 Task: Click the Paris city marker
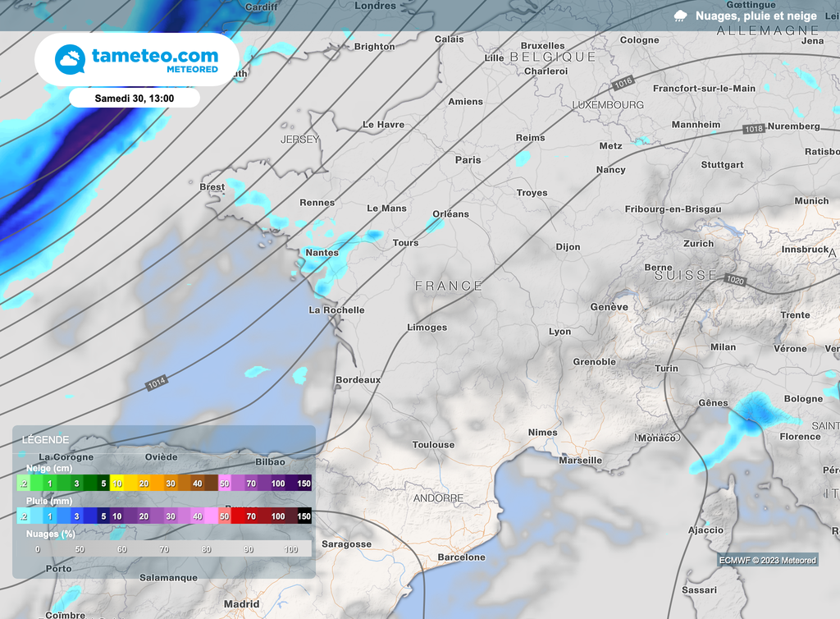[x=468, y=159]
